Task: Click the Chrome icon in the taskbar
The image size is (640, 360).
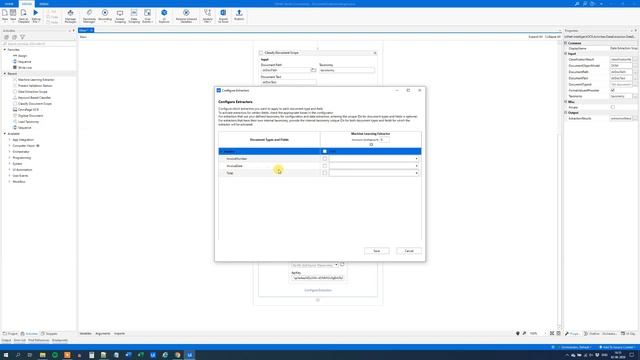Action: click(178, 355)
